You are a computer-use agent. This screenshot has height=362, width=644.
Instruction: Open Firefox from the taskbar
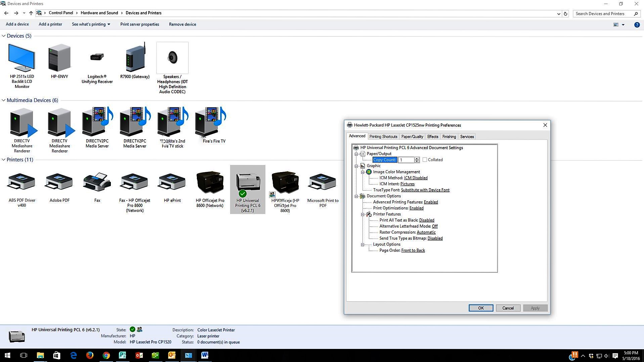[90, 355]
